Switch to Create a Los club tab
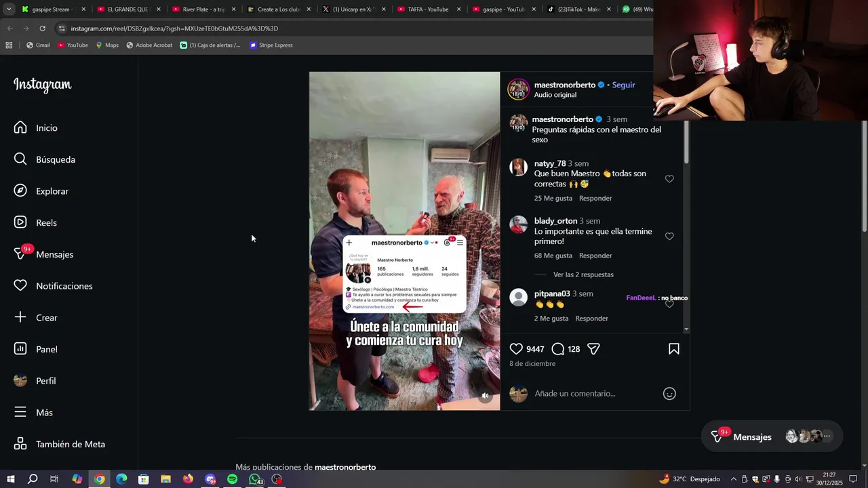This screenshot has height=488, width=868. [278, 9]
